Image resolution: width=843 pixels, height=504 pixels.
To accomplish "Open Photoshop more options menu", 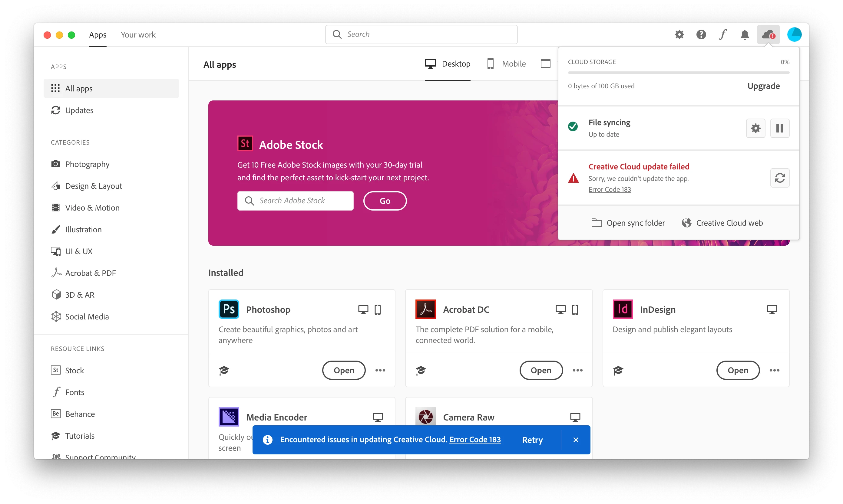I will [x=380, y=370].
